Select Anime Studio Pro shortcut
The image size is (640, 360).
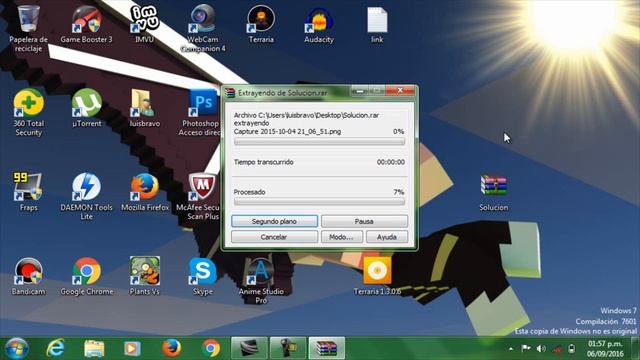click(x=261, y=272)
